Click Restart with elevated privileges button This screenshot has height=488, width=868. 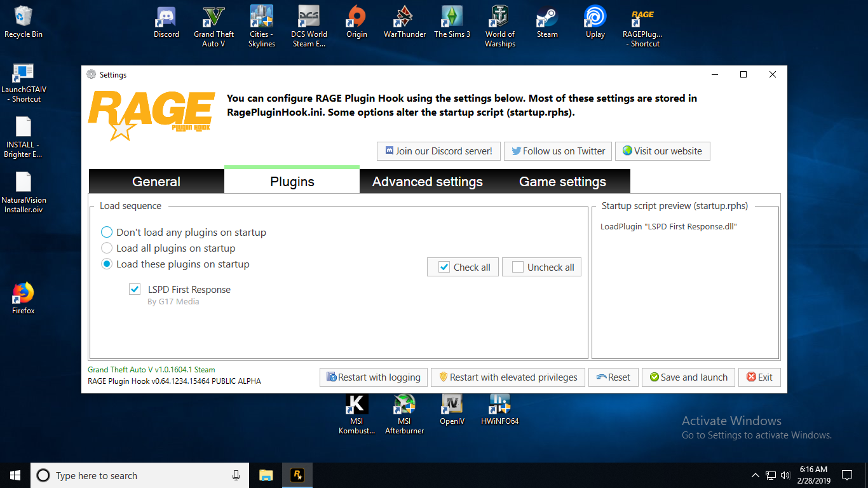(508, 377)
